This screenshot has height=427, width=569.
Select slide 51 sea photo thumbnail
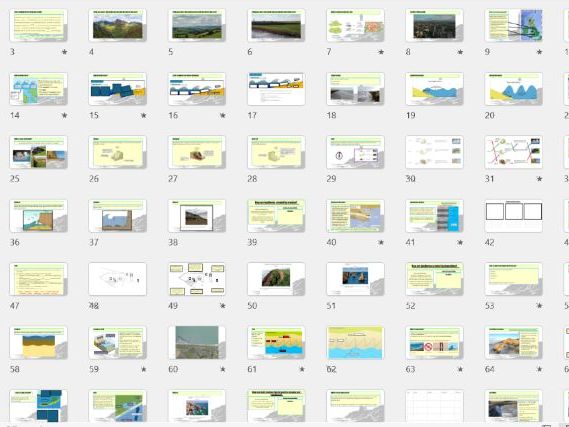pos(355,279)
